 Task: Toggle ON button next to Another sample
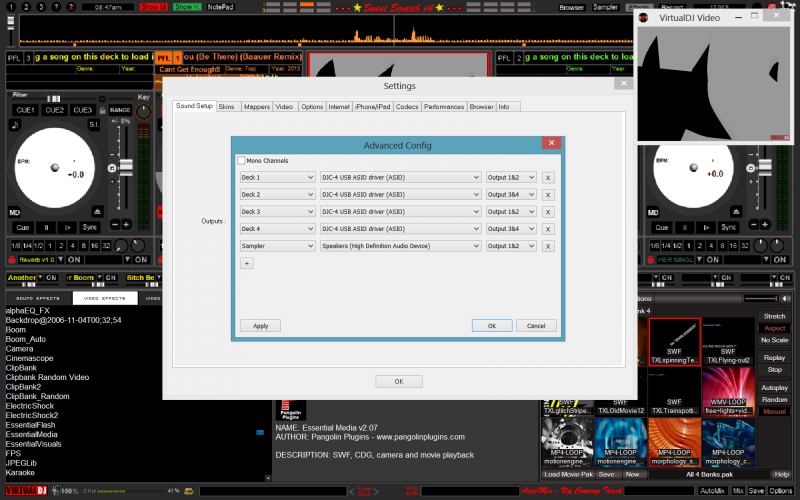pyautogui.click(x=51, y=278)
